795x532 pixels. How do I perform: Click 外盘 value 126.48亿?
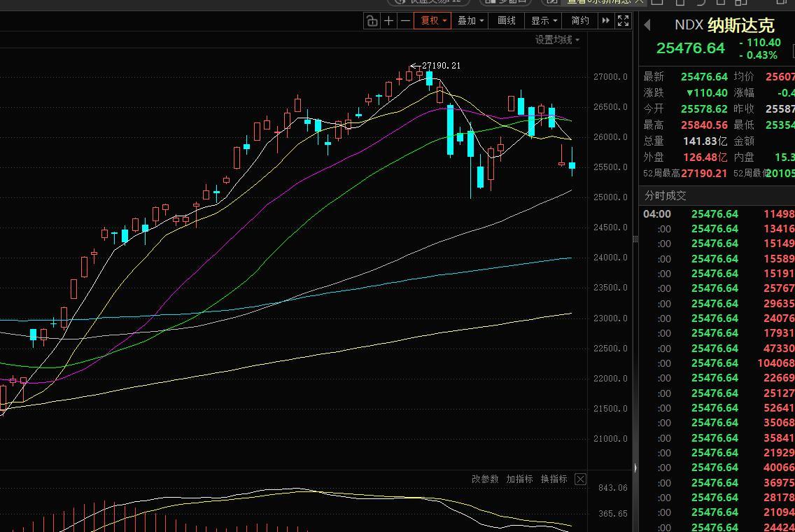[705, 157]
